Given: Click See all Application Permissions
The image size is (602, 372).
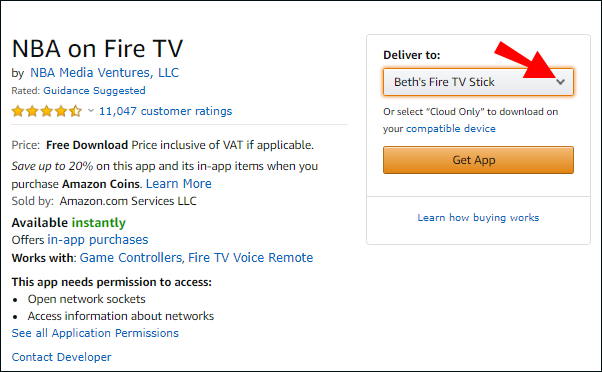Looking at the screenshot, I should click(95, 333).
